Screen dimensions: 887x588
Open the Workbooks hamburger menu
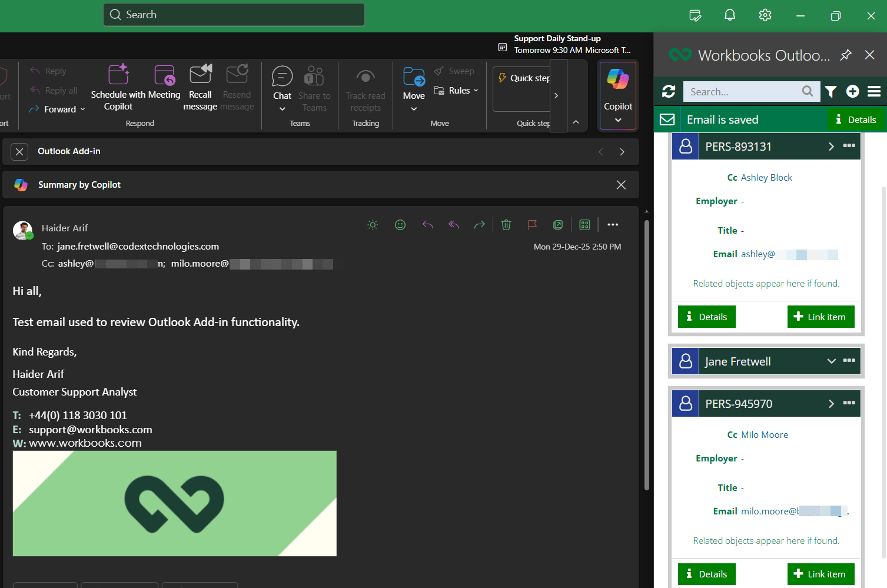click(874, 91)
